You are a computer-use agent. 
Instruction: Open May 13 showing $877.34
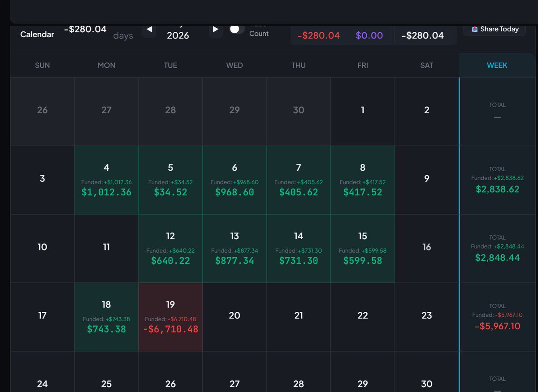[234, 249]
